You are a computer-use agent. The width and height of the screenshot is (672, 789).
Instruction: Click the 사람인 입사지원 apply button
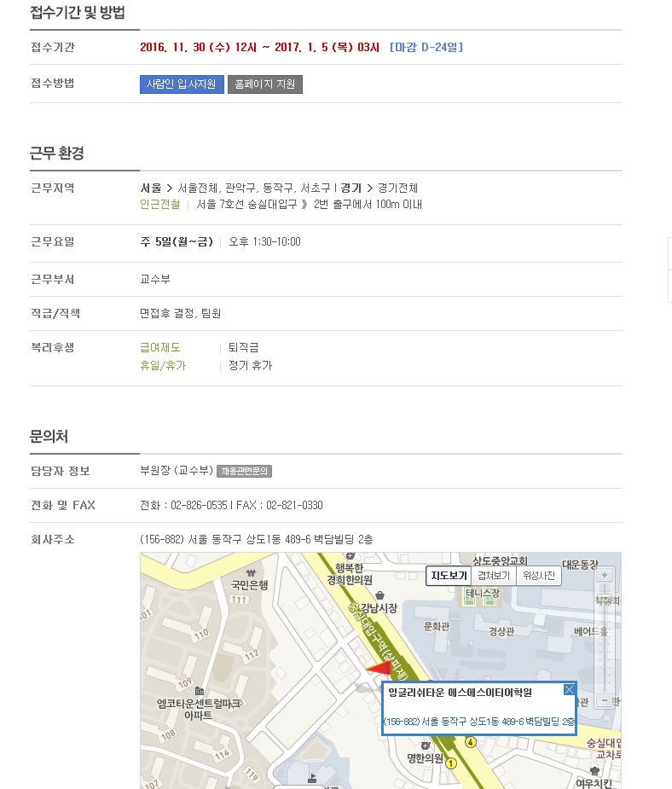coord(182,84)
